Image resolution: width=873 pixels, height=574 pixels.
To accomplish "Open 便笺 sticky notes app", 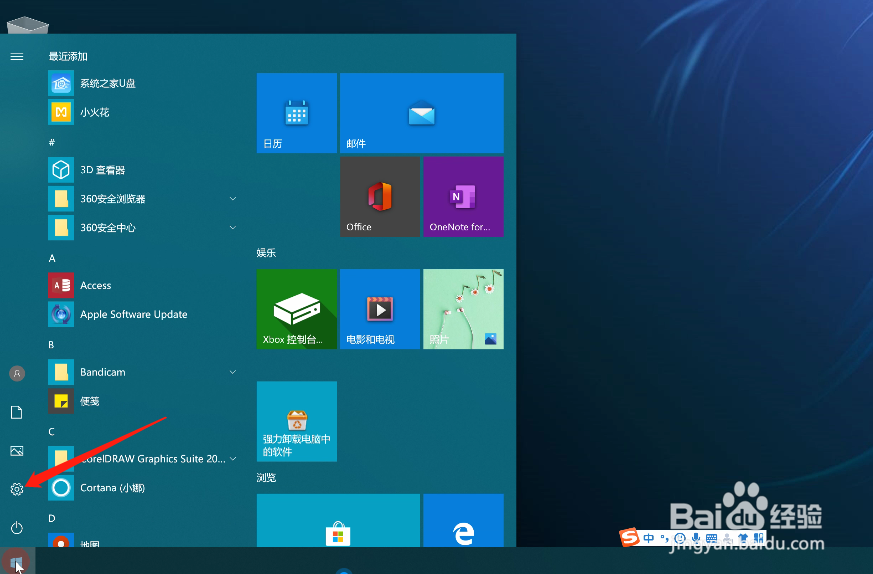I will coord(143,401).
